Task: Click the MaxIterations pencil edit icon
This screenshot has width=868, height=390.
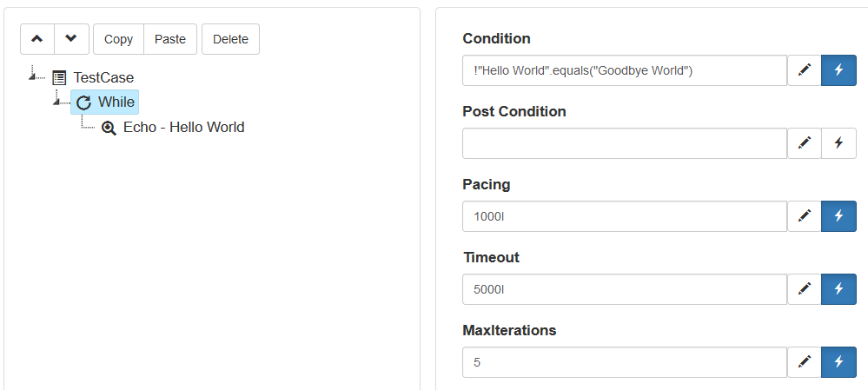Action: pyautogui.click(x=805, y=362)
